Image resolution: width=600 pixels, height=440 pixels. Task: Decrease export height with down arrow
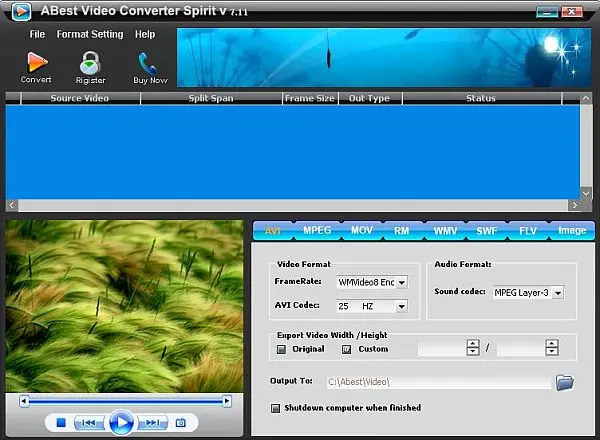pos(552,352)
